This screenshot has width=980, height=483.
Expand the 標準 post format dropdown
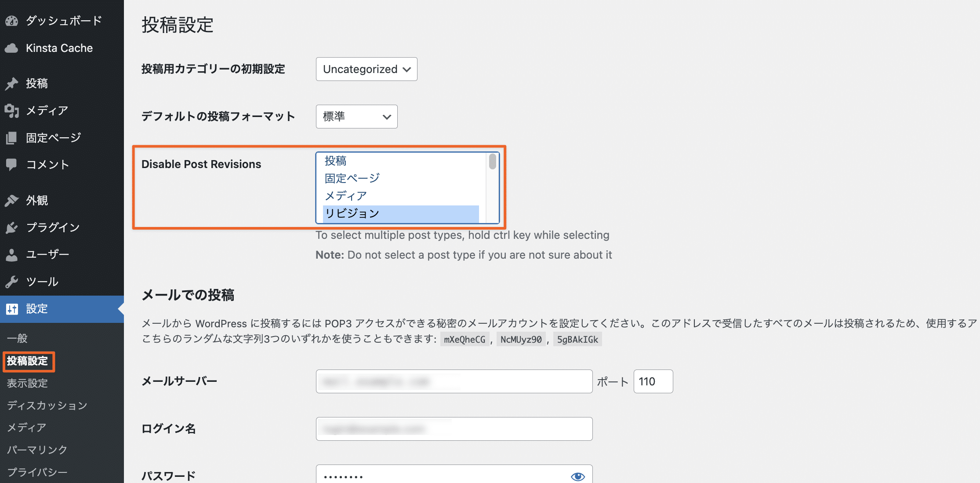[356, 117]
